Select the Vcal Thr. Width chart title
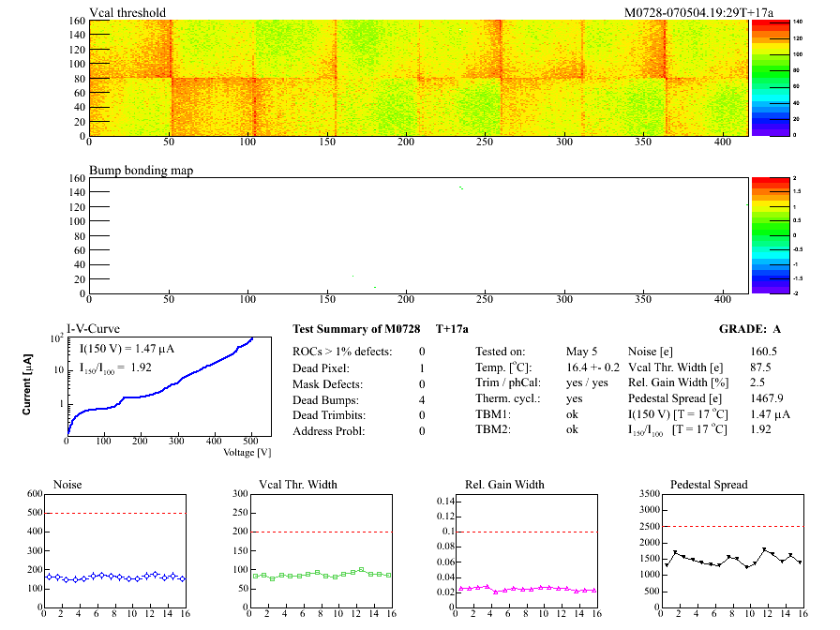This screenshot has width=840, height=630. point(298,485)
